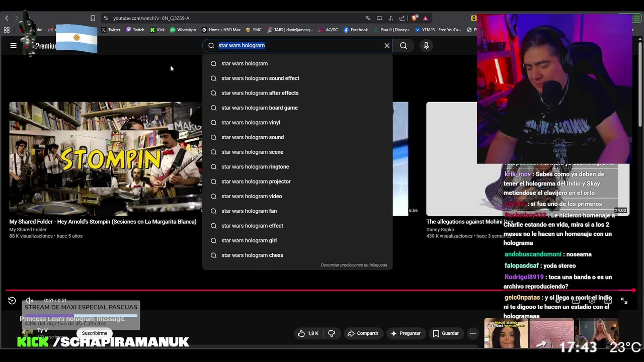The width and height of the screenshot is (644, 362).
Task: Open the Home + HBO Max bookmark
Action: point(221,30)
